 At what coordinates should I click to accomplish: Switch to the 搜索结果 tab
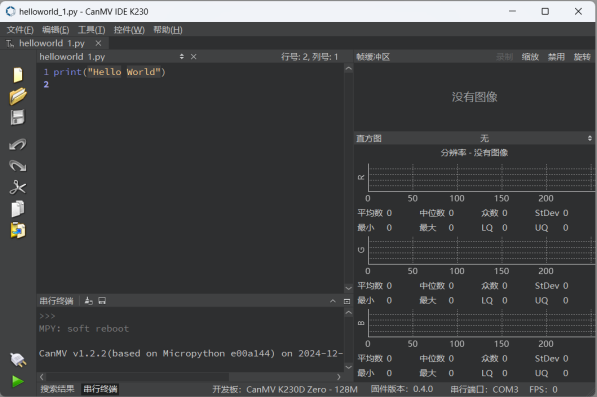[57, 389]
